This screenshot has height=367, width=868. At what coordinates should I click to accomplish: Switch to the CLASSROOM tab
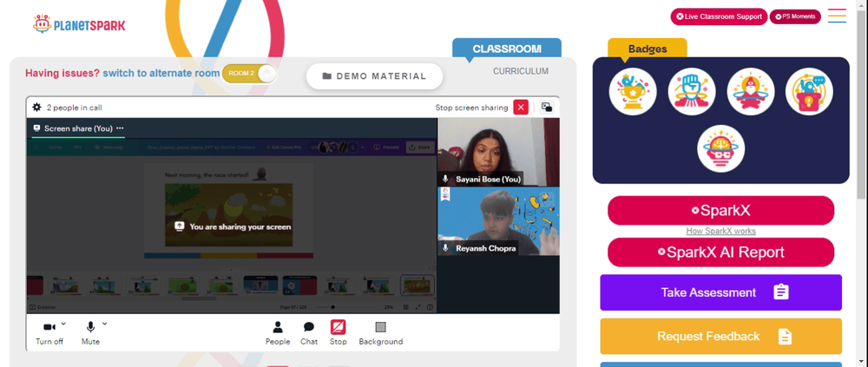tap(507, 49)
